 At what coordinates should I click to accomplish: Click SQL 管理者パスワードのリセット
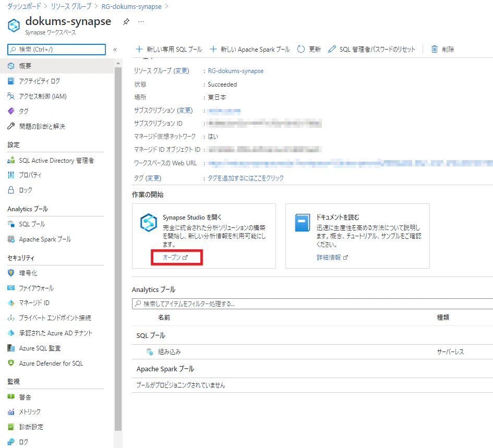pyautogui.click(x=371, y=50)
